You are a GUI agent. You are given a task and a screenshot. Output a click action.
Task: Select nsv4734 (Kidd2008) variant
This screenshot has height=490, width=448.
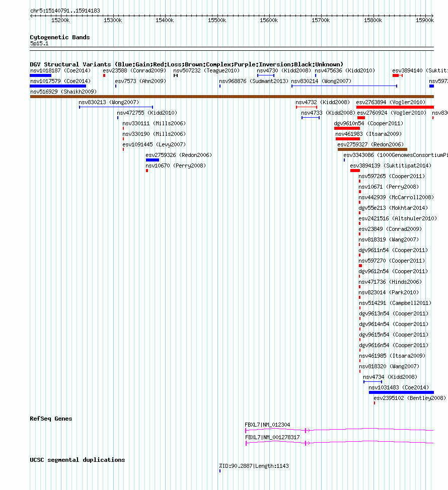coord(390,377)
